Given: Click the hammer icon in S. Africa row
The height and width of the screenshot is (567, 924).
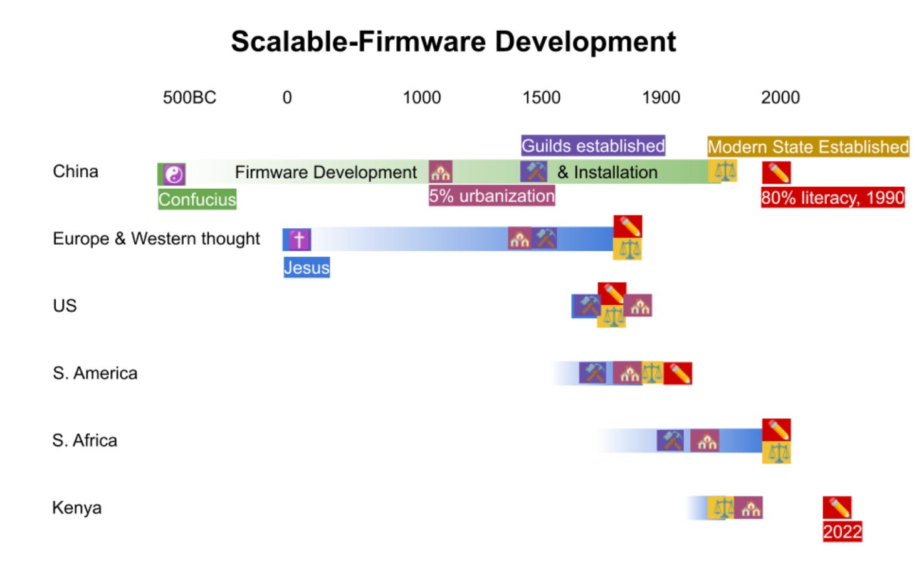Looking at the screenshot, I should pos(671,440).
